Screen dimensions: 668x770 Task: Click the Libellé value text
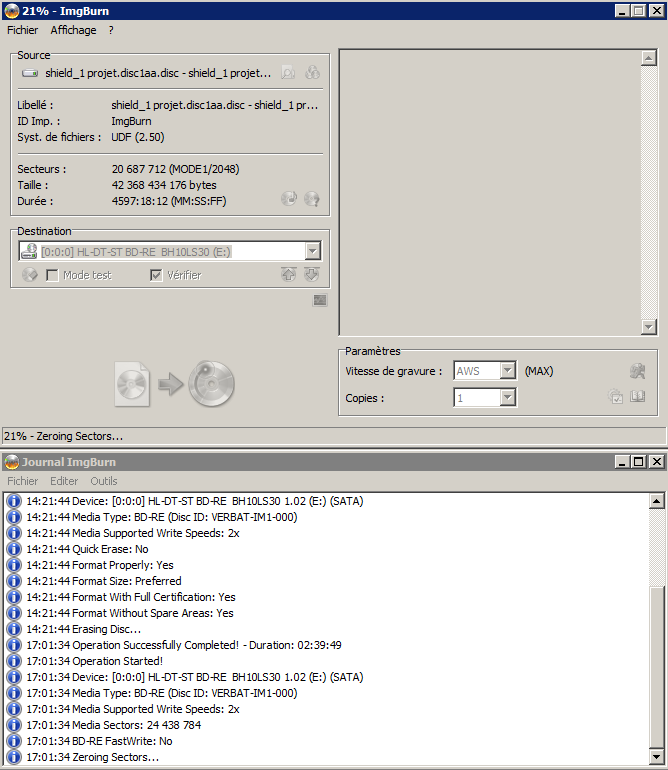(x=215, y=105)
